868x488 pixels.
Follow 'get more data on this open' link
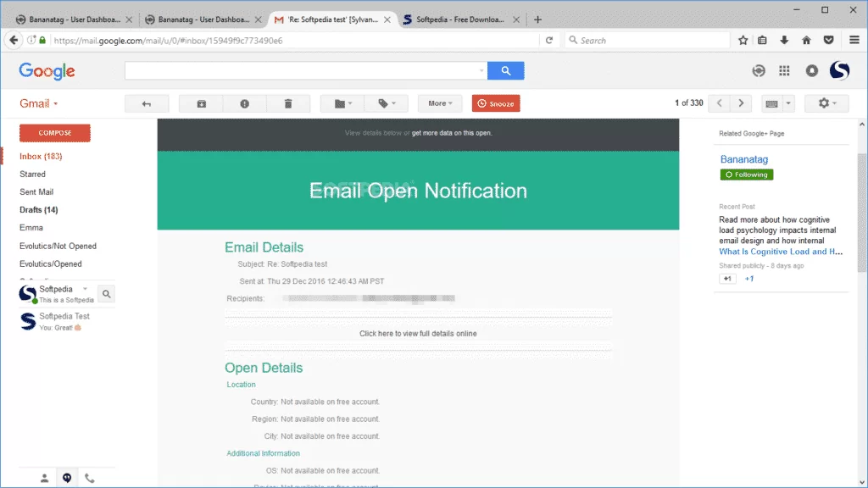point(452,133)
